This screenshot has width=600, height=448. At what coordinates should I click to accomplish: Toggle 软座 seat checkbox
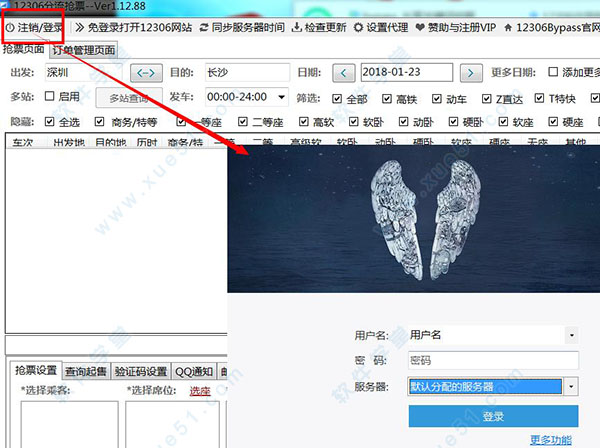pyautogui.click(x=503, y=122)
